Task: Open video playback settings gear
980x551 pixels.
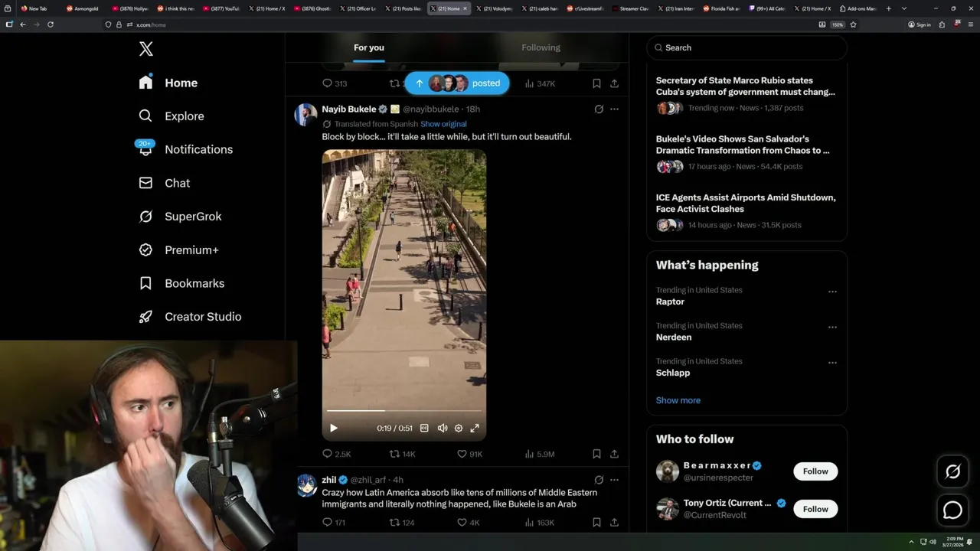Action: (x=459, y=429)
